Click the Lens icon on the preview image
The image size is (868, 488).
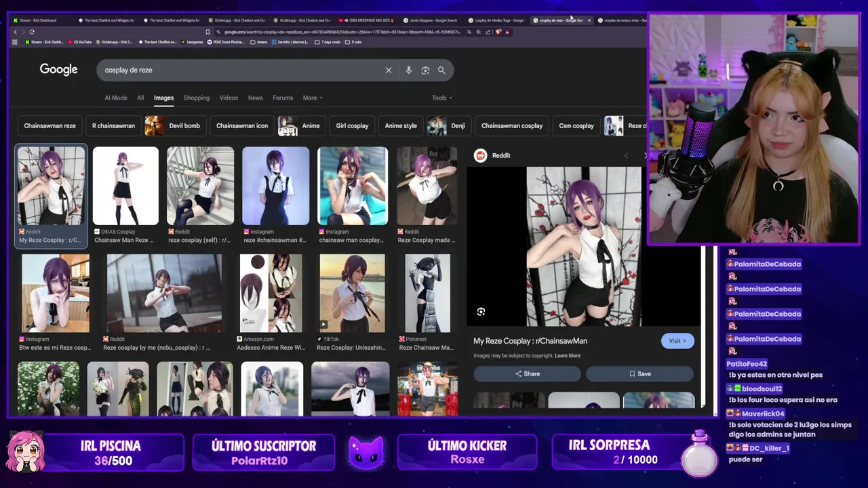coord(481,312)
